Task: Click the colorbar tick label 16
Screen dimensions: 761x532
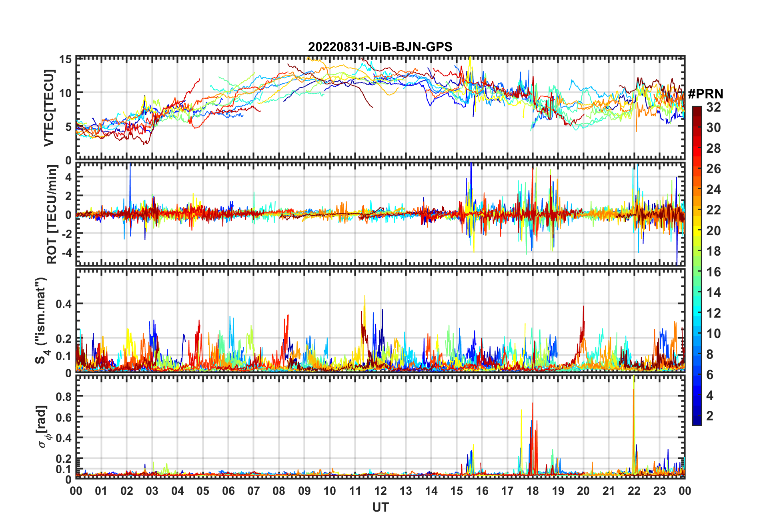Action: [x=713, y=272]
